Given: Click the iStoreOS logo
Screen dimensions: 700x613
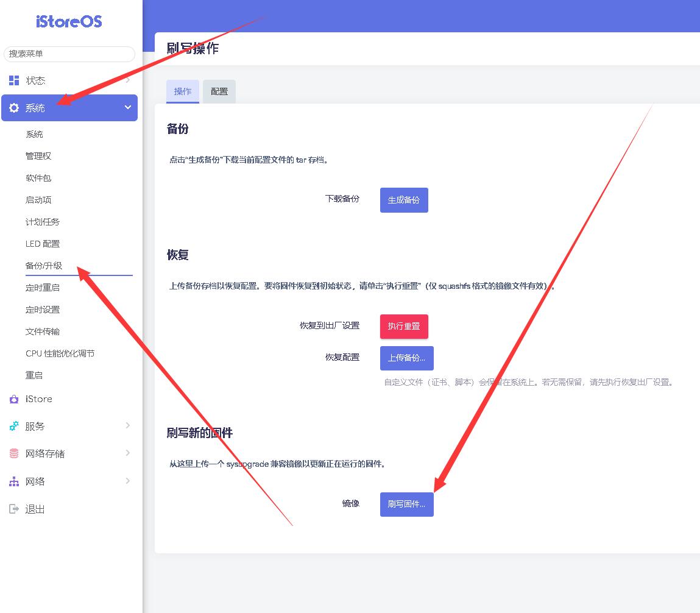Looking at the screenshot, I should [x=69, y=22].
